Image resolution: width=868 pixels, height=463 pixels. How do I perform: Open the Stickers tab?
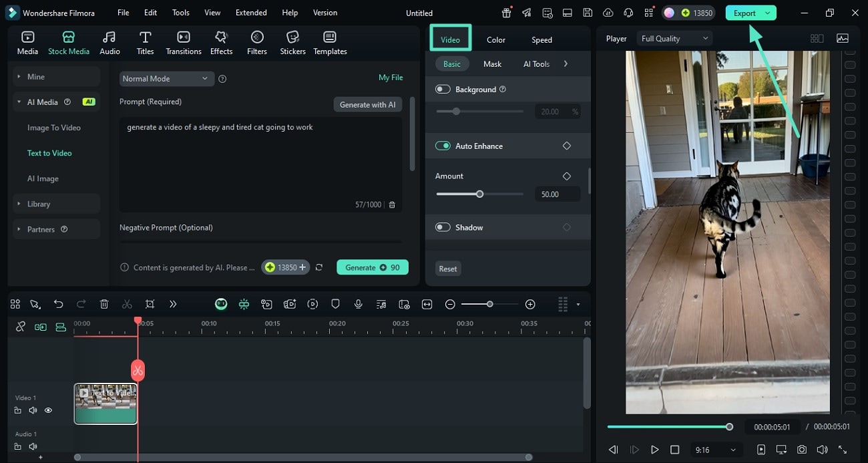click(292, 43)
